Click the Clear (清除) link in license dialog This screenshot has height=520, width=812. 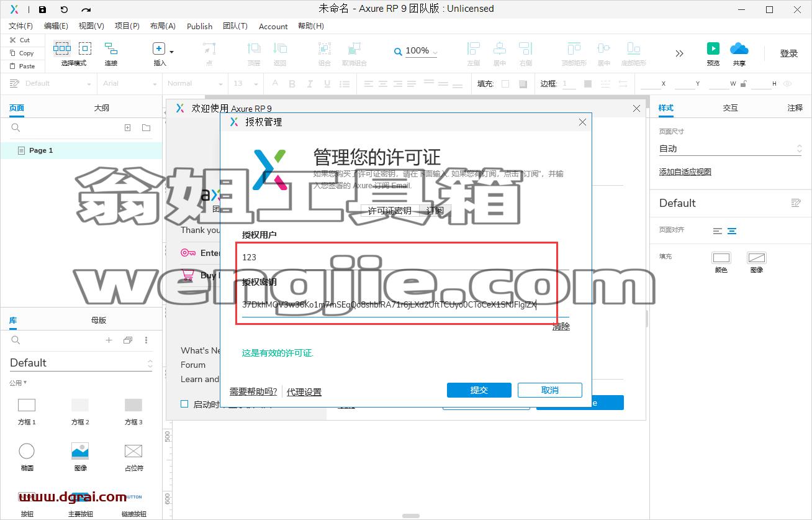(561, 327)
